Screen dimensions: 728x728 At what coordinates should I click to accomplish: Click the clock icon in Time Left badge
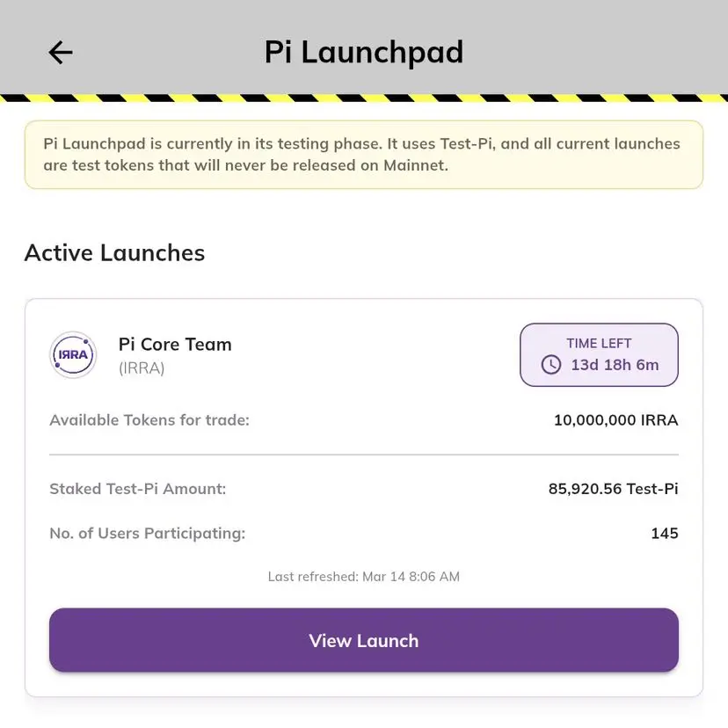coord(551,364)
